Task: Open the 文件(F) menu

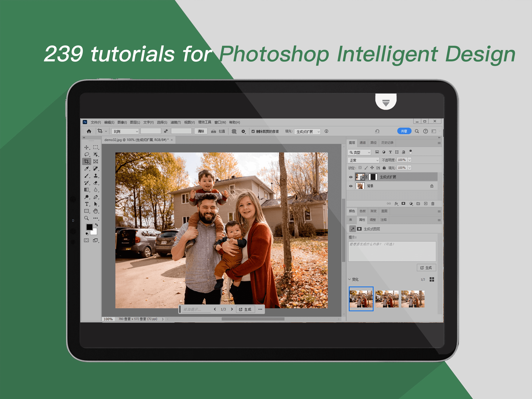Action: 96,122
